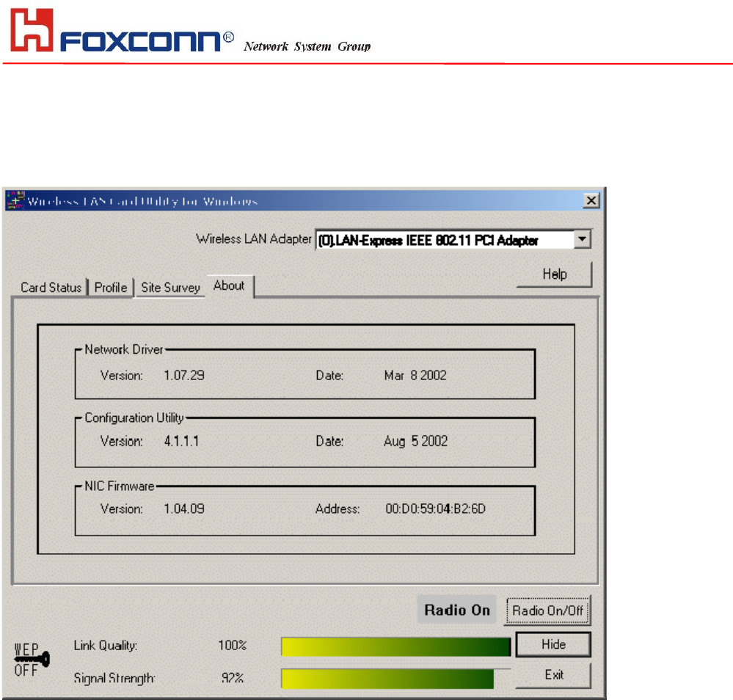
Task: Click the Radio On status label
Action: coord(456,610)
